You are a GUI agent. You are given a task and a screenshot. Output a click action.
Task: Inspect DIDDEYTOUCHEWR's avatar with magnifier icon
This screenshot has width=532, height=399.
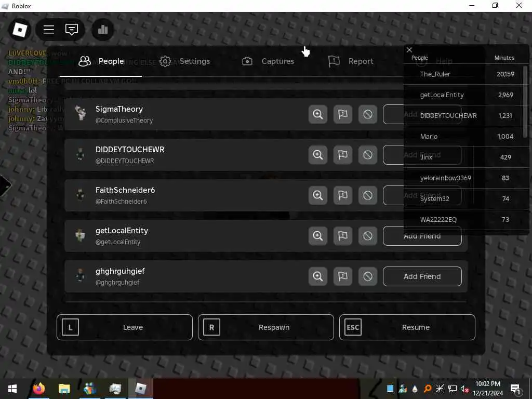pos(318,155)
